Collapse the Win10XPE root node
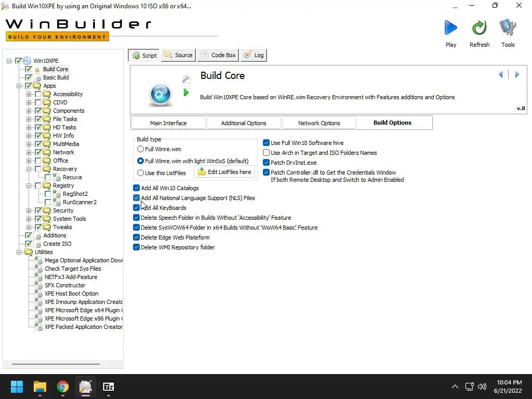 point(9,61)
